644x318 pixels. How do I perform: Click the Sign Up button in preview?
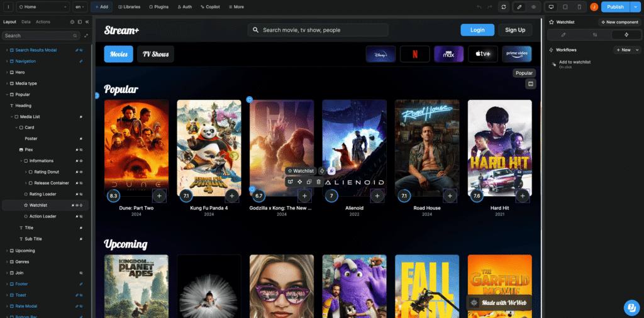click(x=515, y=30)
